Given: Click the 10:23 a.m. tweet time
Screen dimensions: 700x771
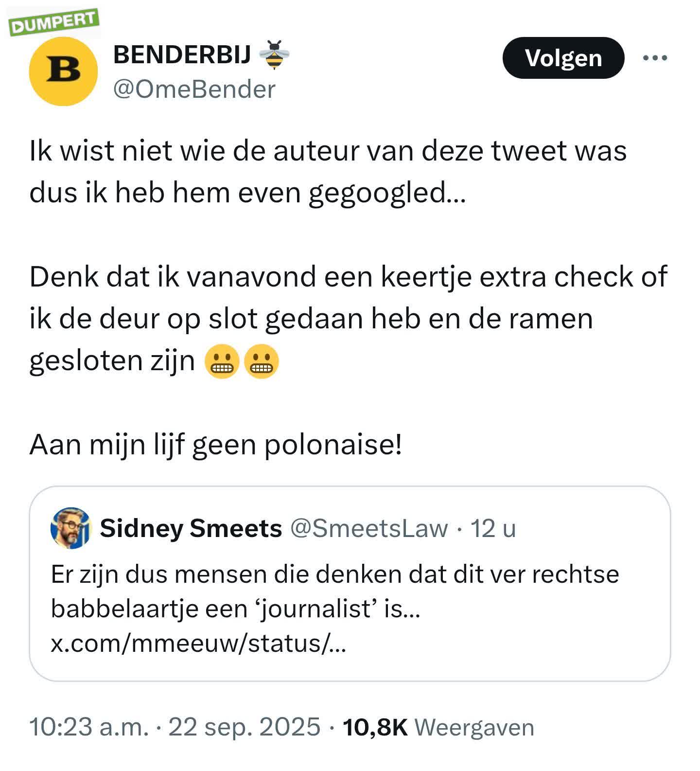Looking at the screenshot, I should [x=88, y=727].
